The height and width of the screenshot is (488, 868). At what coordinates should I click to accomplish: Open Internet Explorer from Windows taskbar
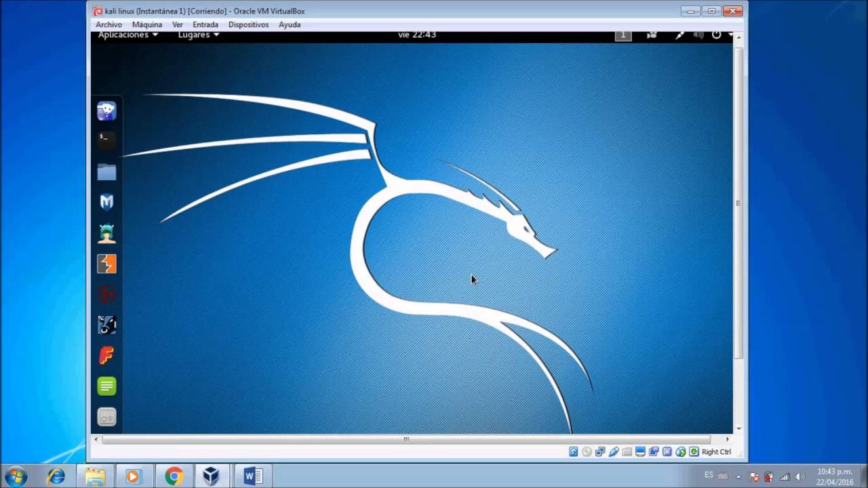point(56,476)
